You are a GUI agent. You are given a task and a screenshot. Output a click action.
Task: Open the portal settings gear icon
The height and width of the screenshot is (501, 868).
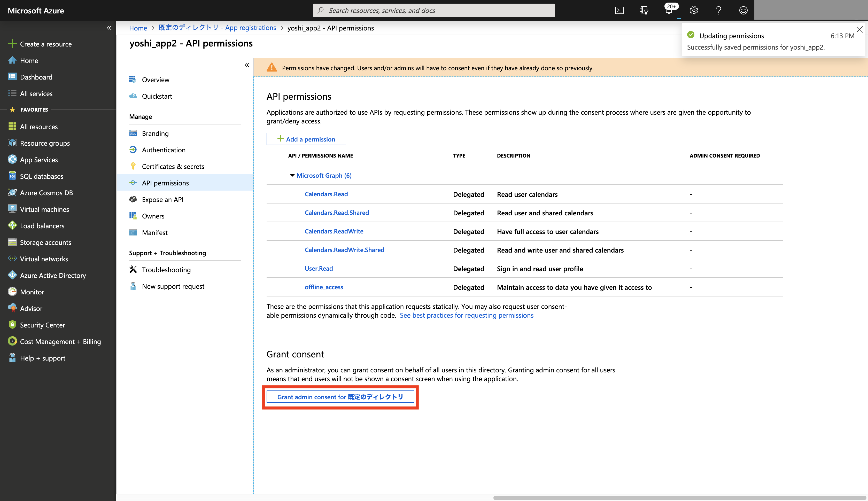694,10
